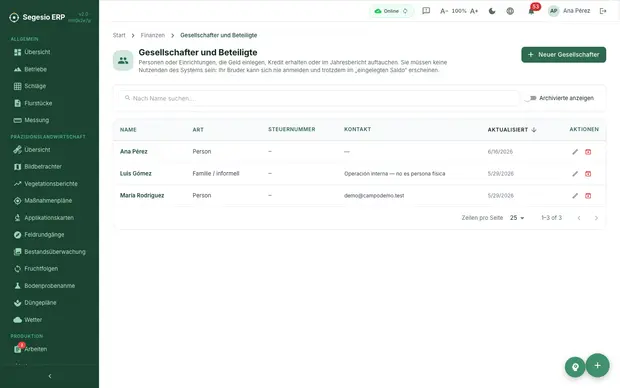
Task: Sort by Aktualisiert column arrow
Action: click(x=534, y=130)
